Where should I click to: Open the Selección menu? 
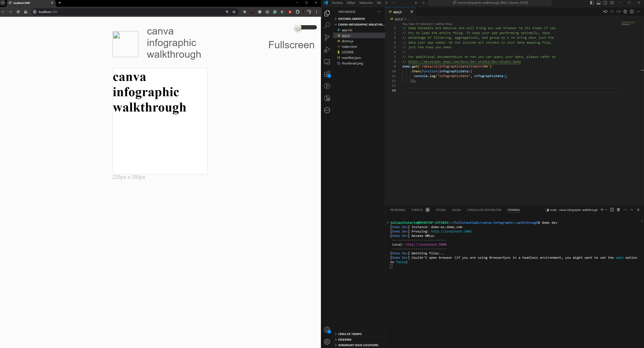tap(366, 3)
